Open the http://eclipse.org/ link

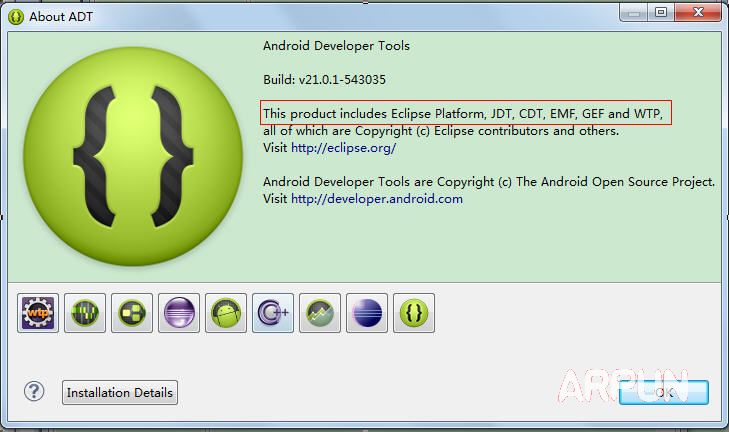pyautogui.click(x=344, y=148)
